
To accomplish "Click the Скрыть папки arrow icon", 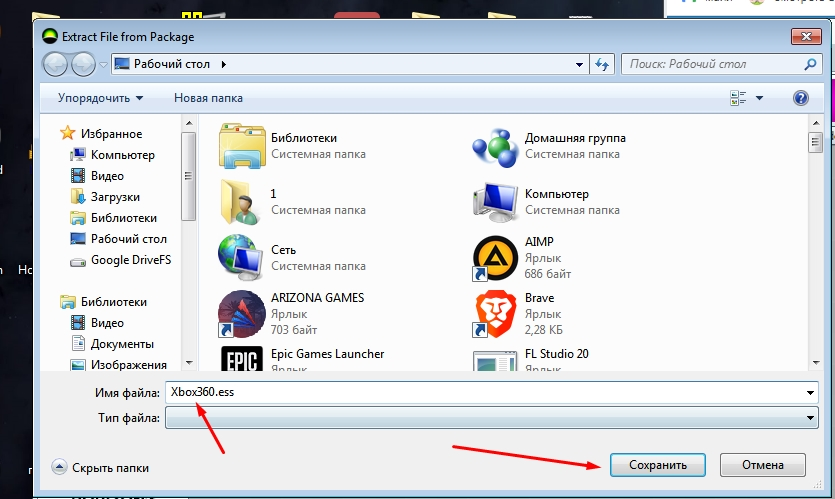I will [x=59, y=467].
